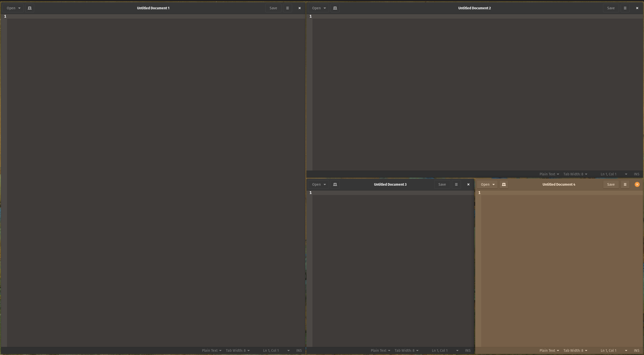Toggle INS overwrite mode in Untitled Document 1
Viewport: 644px width, 355px height.
coord(299,350)
